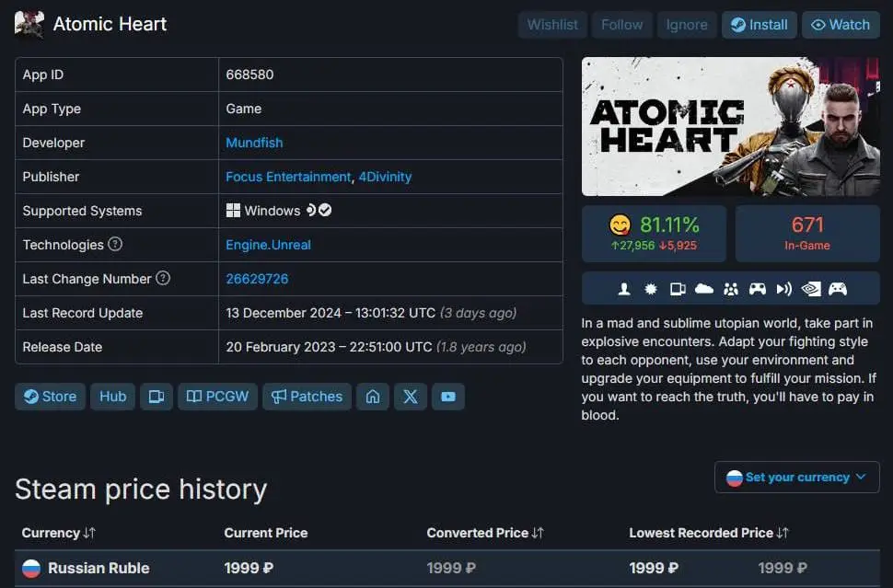
Task: Click the 671 In-Game counter
Action: pyautogui.click(x=807, y=234)
